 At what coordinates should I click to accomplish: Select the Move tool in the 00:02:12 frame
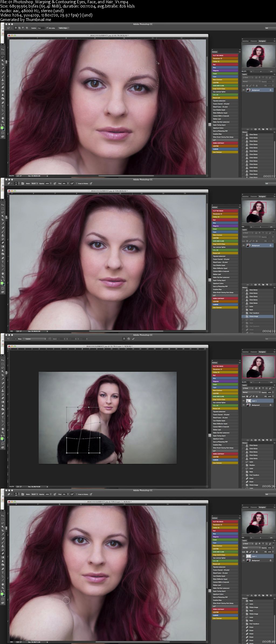coord(3,49)
